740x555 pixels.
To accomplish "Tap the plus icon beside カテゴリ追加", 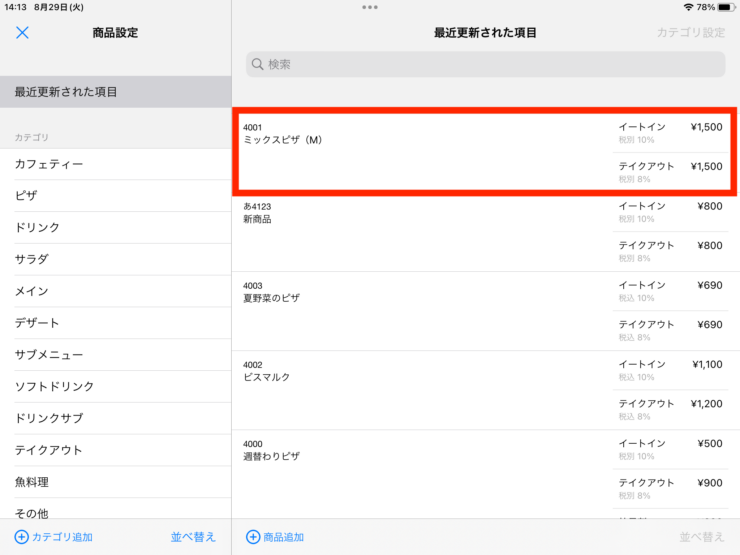I will pos(21,537).
